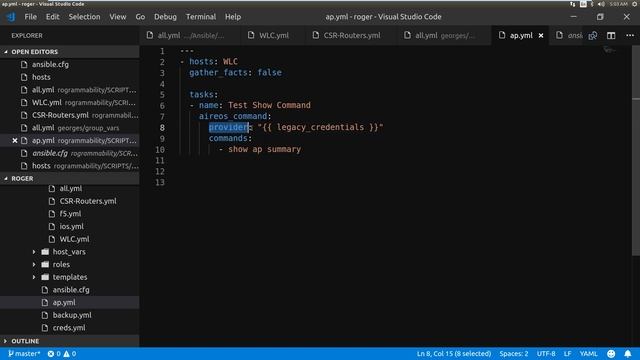Screen dimensions: 640x360
Task: Click 'aireos_command' on line 7
Action: (233, 116)
